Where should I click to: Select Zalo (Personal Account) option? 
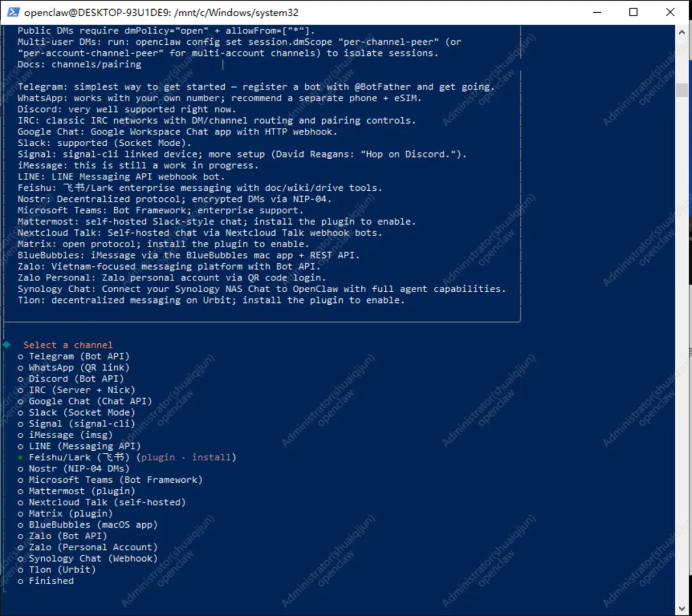88,547
